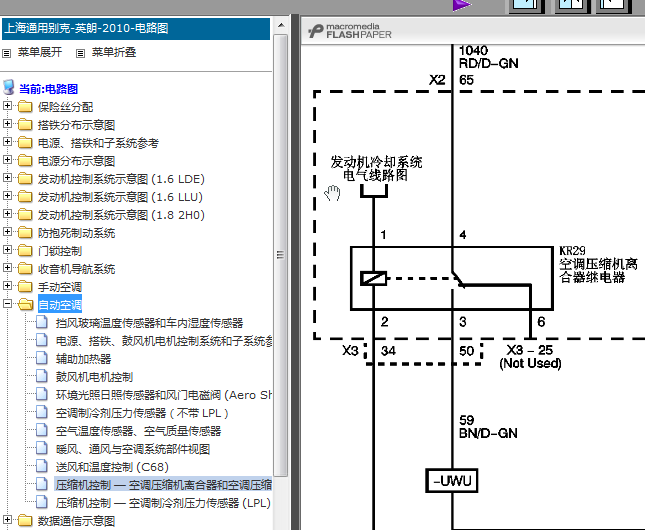Click the 门锁控制 folder icon
Viewport: 645px width, 530px height.
click(x=25, y=251)
